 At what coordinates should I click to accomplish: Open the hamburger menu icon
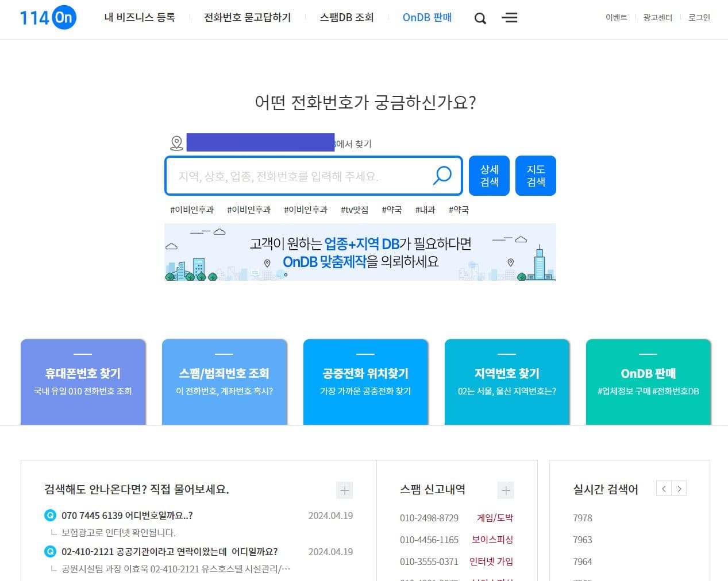509,18
